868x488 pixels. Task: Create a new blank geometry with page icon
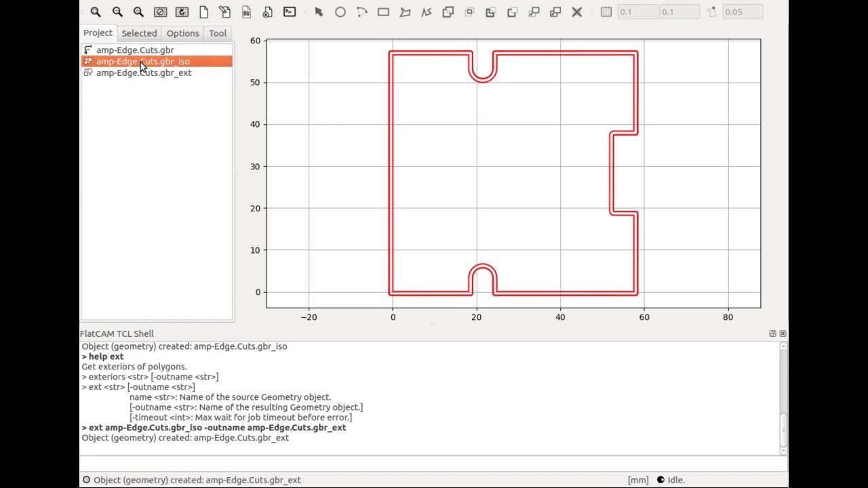(203, 12)
